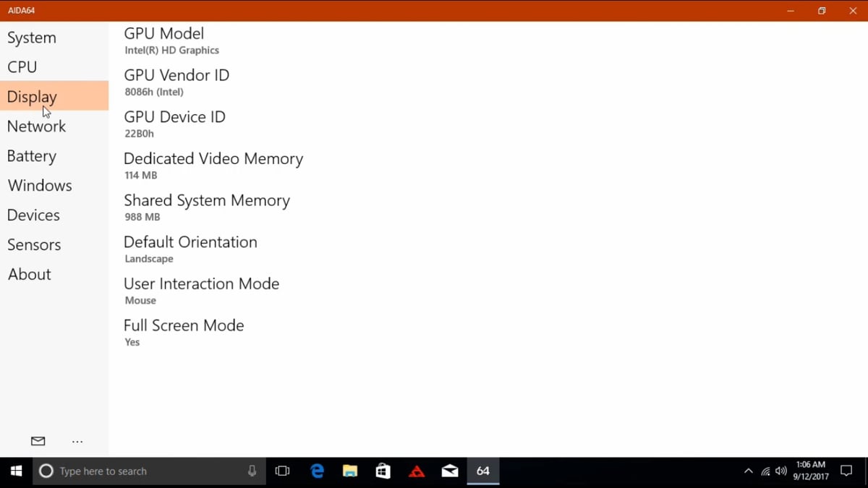Image resolution: width=868 pixels, height=488 pixels.
Task: Click the GPU Vendor ID heading
Action: click(x=176, y=75)
